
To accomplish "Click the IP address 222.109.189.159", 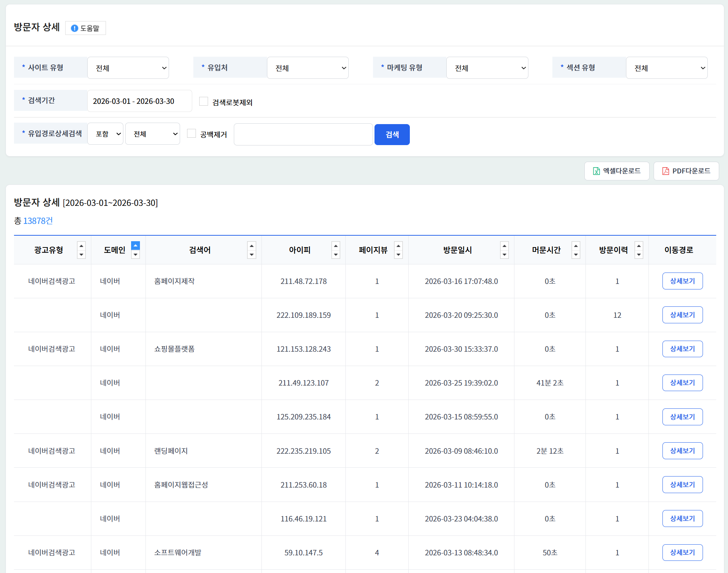I will point(304,315).
